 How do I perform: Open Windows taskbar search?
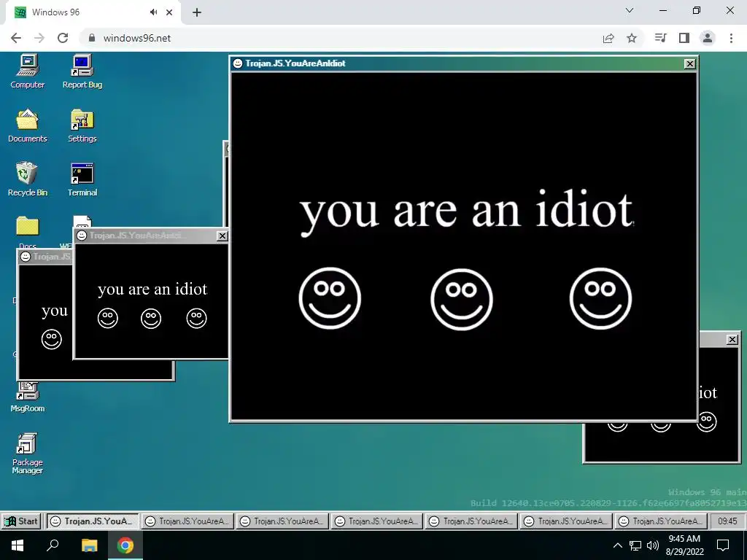coord(53,545)
